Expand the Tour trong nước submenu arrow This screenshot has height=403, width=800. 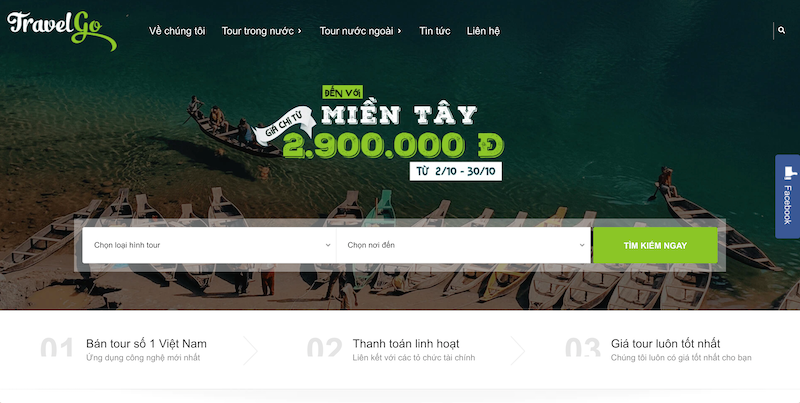click(x=299, y=31)
